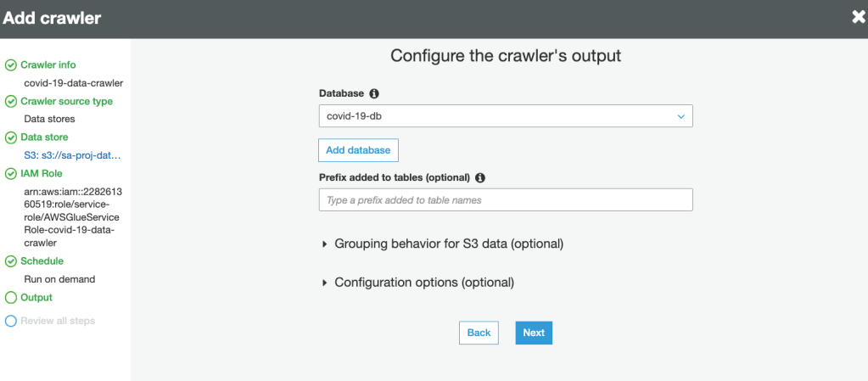This screenshot has width=868, height=381.
Task: Click the table prefix input field
Action: [x=506, y=200]
